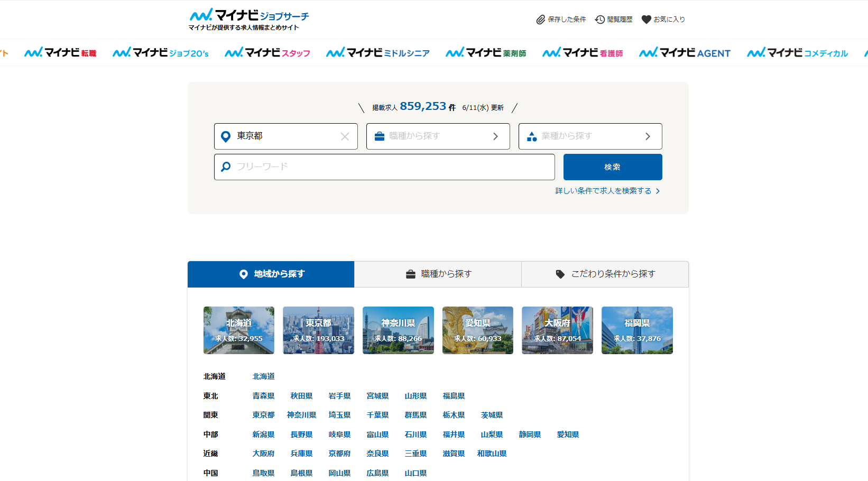Open the 保存した条件 paperclip icon
The height and width of the screenshot is (481, 868).
click(x=540, y=19)
